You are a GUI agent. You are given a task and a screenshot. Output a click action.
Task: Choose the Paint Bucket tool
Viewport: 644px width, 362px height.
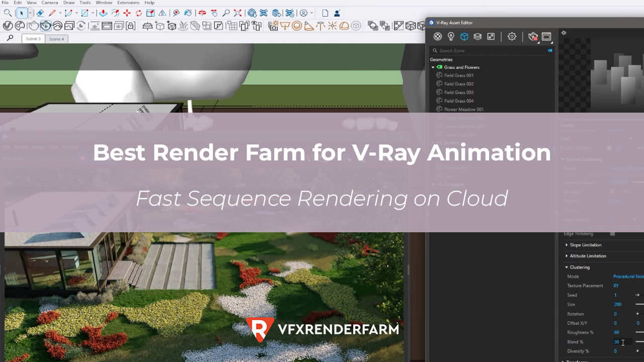pyautogui.click(x=188, y=13)
